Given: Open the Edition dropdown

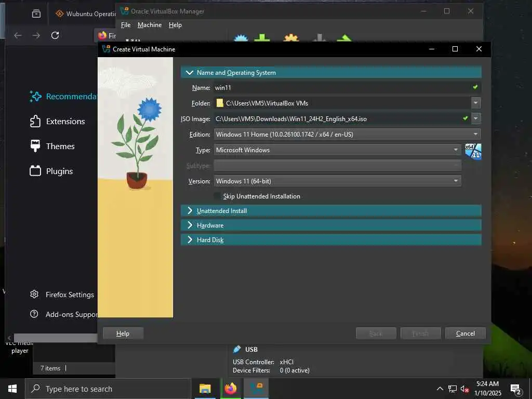Looking at the screenshot, I should pyautogui.click(x=347, y=135).
